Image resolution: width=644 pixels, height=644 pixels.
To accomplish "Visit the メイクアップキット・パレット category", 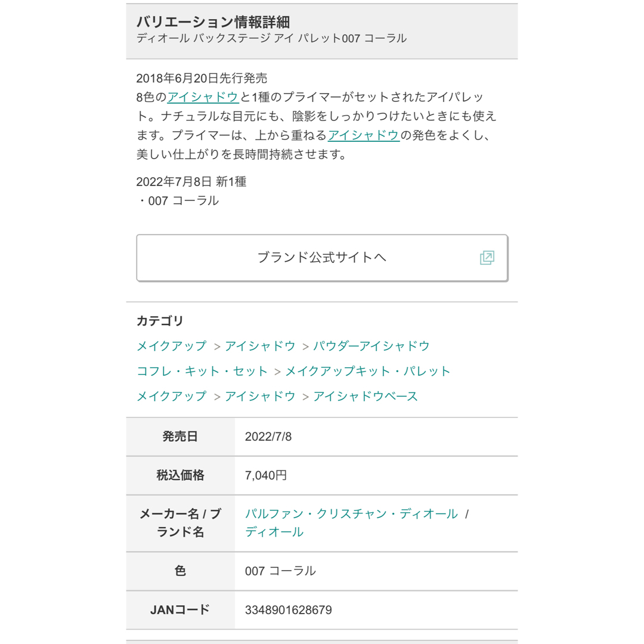I will click(x=368, y=371).
